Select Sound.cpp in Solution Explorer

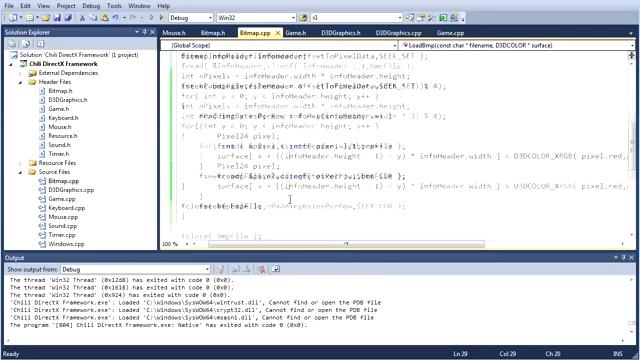tap(62, 226)
